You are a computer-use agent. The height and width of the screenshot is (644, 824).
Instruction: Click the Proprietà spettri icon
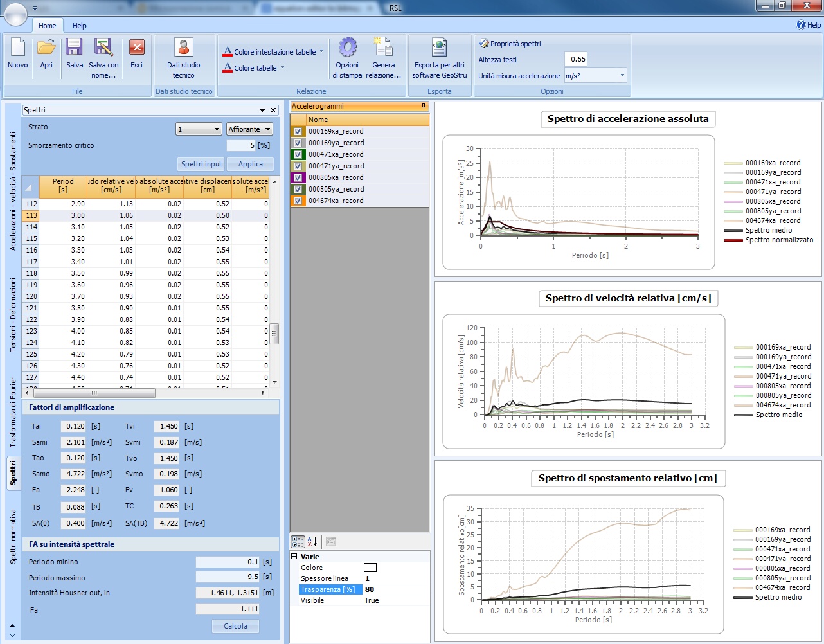click(x=484, y=44)
